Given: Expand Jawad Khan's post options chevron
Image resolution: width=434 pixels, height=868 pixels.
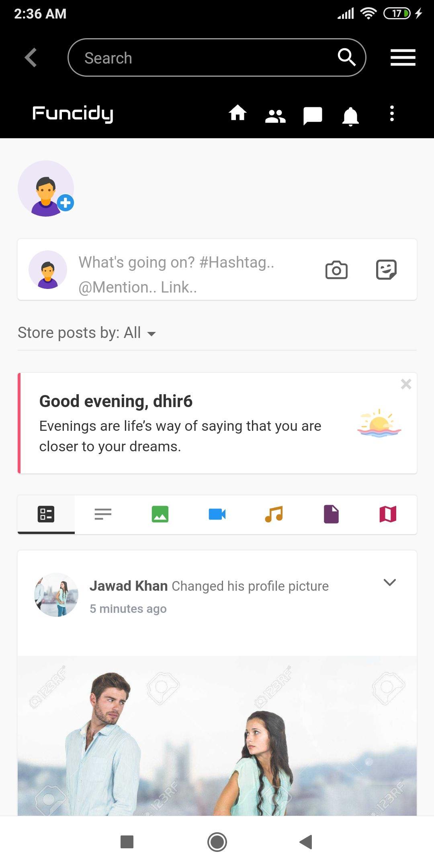Looking at the screenshot, I should tap(389, 582).
